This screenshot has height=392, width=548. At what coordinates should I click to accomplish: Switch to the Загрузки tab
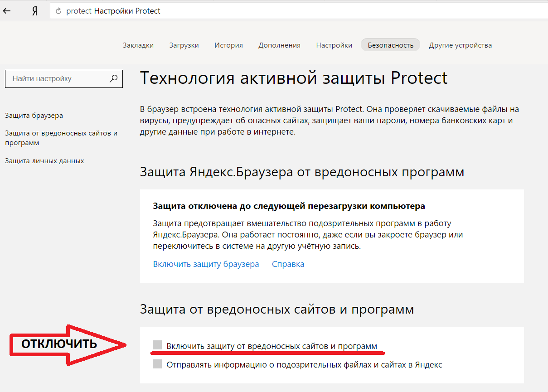[x=184, y=45]
